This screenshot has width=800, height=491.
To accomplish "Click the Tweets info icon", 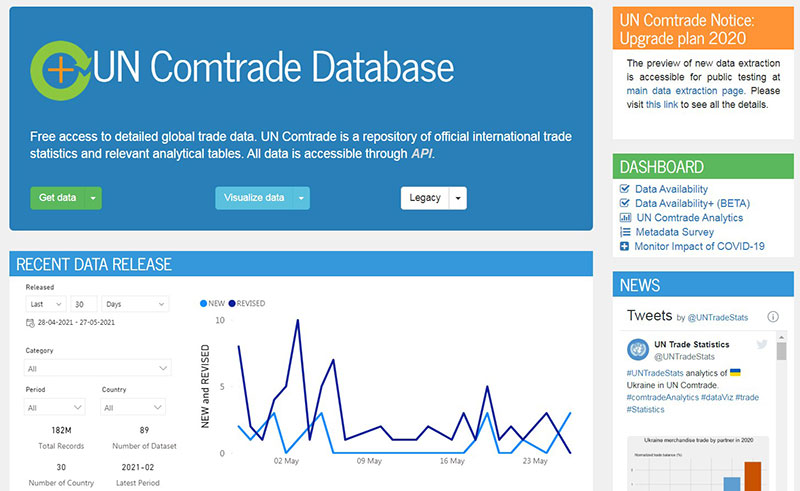I will [x=773, y=317].
